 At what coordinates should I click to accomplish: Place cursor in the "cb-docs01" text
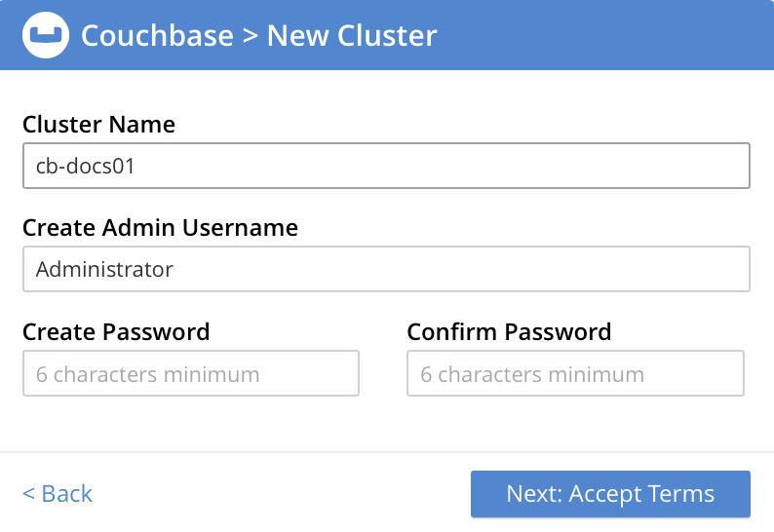pyautogui.click(x=85, y=166)
